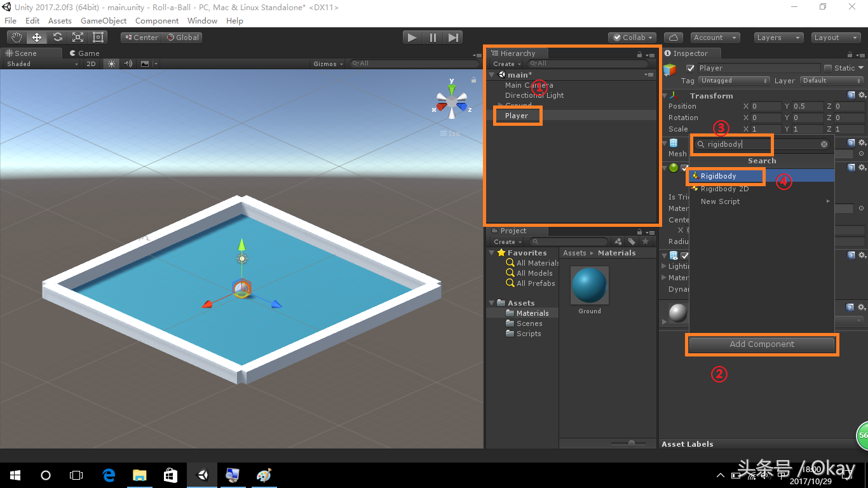
Task: Open Microsoft Edge in the taskbar
Action: coord(109,475)
